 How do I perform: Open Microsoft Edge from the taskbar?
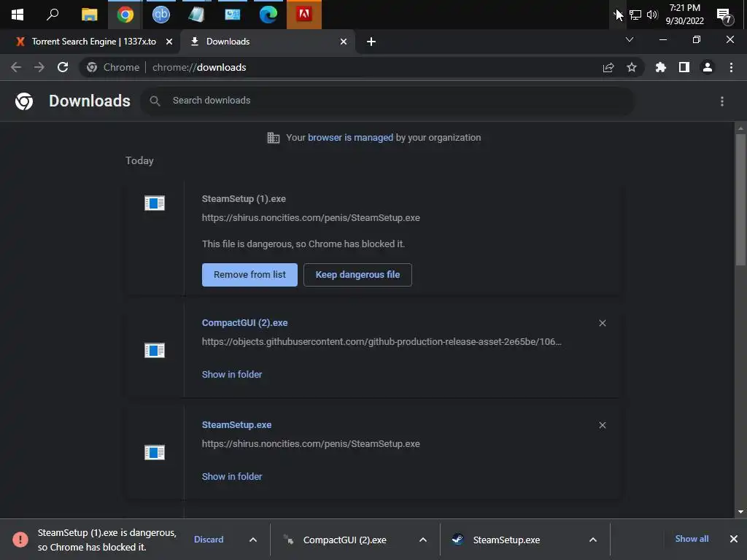coord(268,15)
